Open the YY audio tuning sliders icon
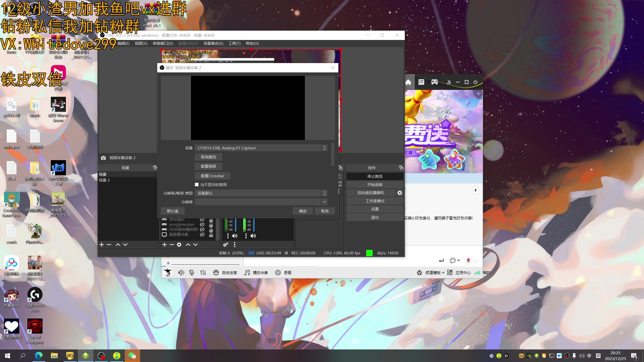 (x=203, y=273)
